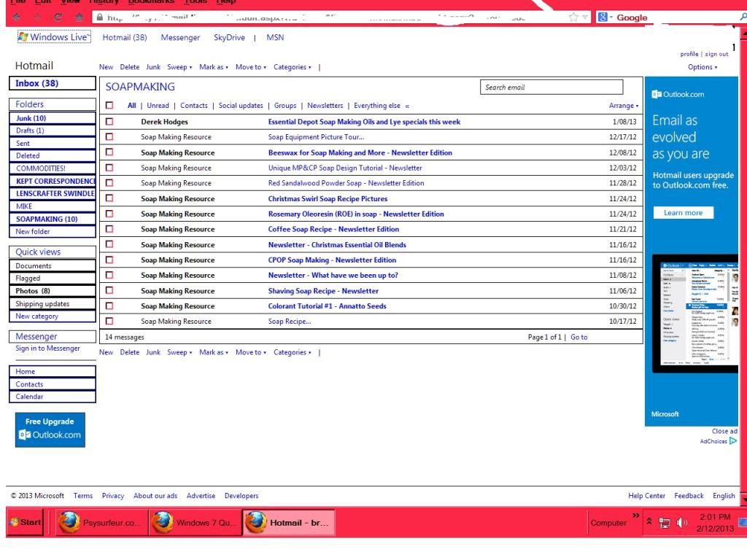Open the Junk (10) folder
Image resolution: width=747 pixels, height=560 pixels.
(53, 118)
